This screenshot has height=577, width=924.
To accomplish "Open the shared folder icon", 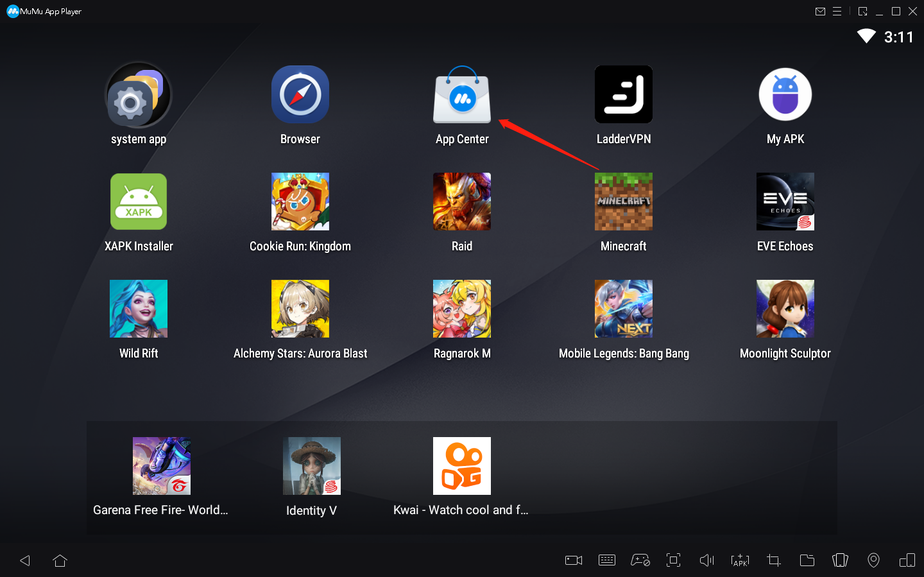I will pos(807,560).
